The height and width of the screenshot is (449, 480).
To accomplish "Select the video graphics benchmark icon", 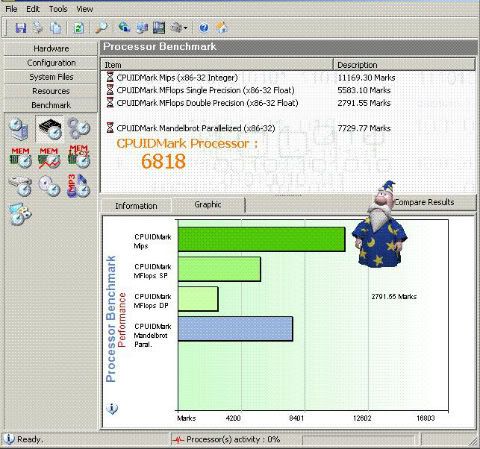I will tap(20, 214).
